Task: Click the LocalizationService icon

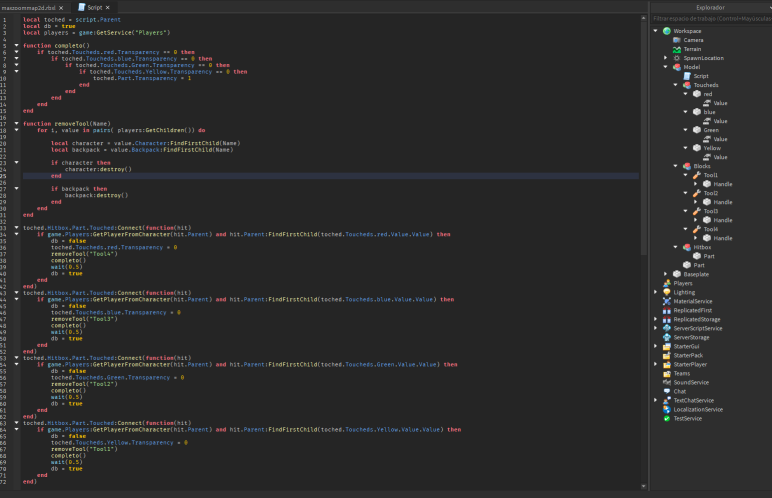Action: [x=666, y=409]
